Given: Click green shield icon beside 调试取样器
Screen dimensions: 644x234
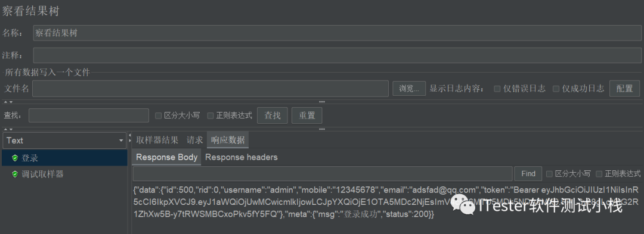Looking at the screenshot, I should 15,174.
